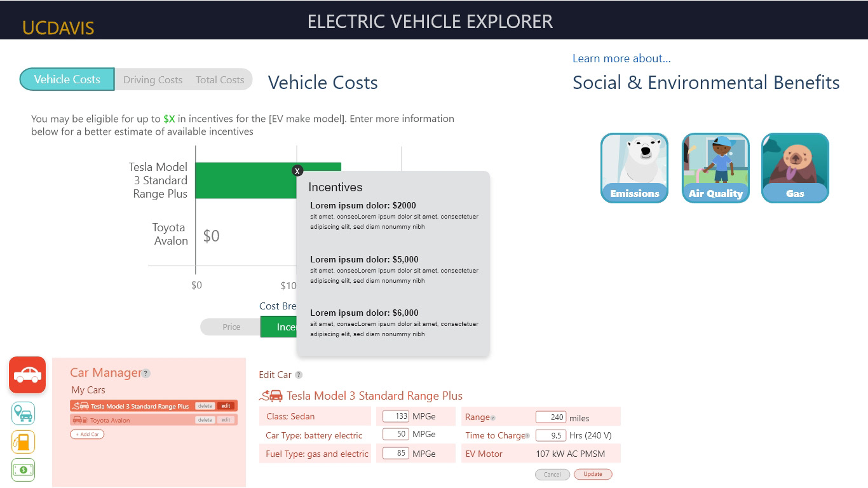Click the 50 MPGe input field
Viewport: 868px width, 488px height.
(395, 434)
